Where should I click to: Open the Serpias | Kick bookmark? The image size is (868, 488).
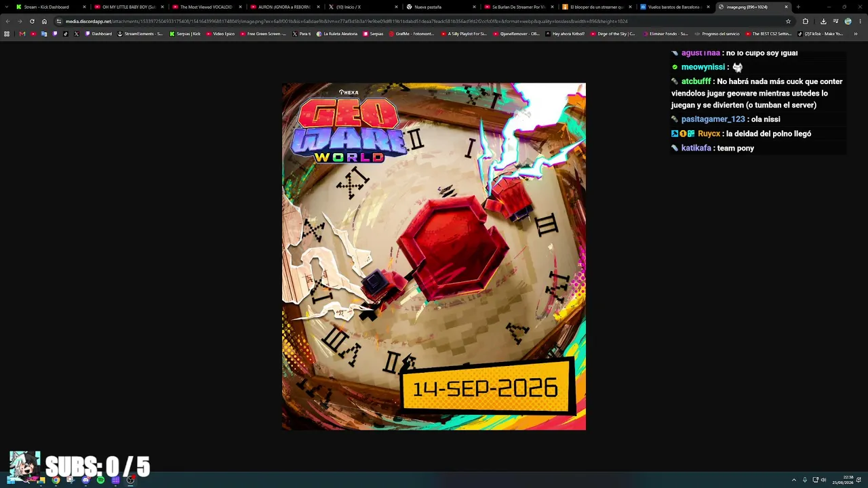[185, 34]
